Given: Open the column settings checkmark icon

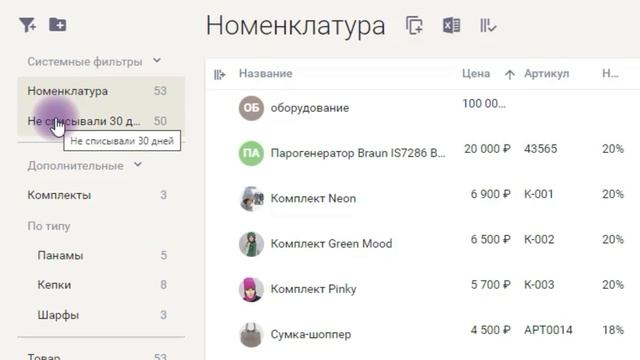Looking at the screenshot, I should 488,26.
